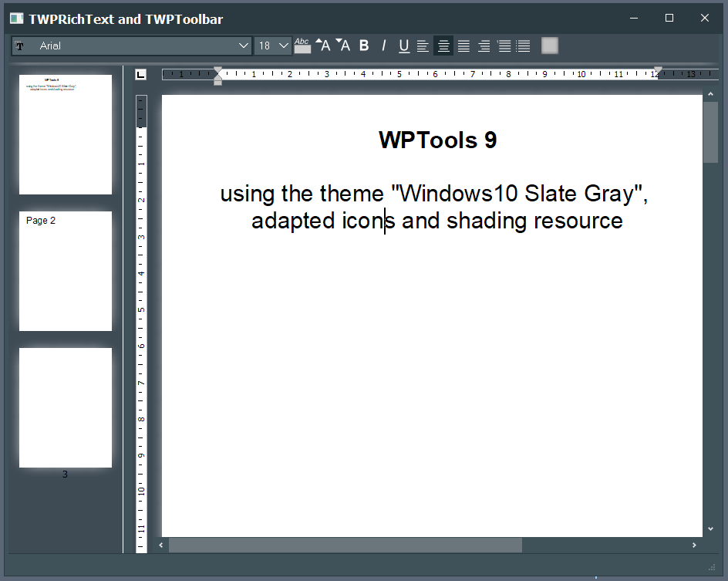Click the gray color swatch in toolbar
The width and height of the screenshot is (728, 581).
pyautogui.click(x=549, y=46)
